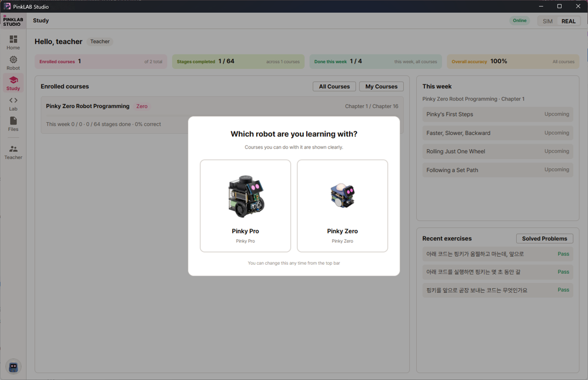This screenshot has width=588, height=380.
Task: Click Overall accuracy 100% card
Action: pyautogui.click(x=513, y=61)
